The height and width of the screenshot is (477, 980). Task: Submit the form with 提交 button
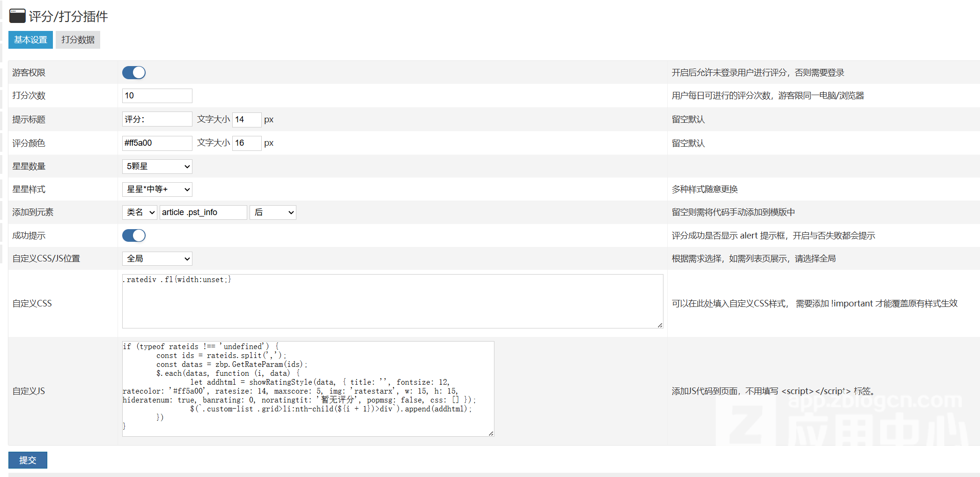point(28,460)
